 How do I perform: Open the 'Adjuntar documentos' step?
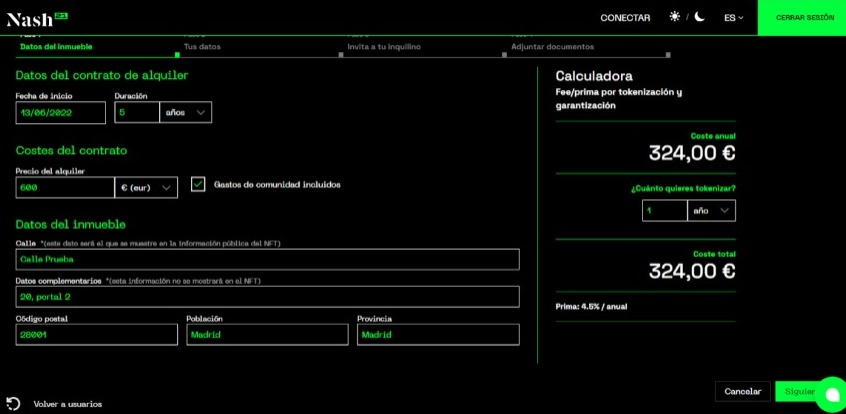click(552, 47)
